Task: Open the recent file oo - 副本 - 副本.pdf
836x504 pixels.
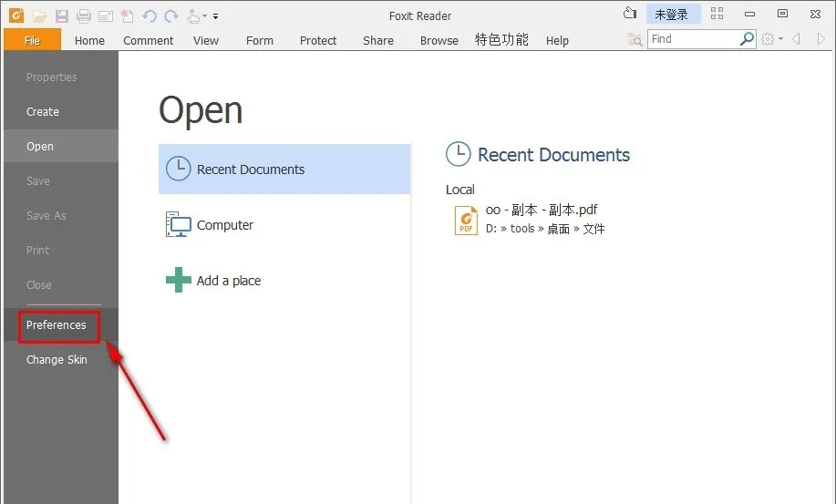Action: coord(542,210)
